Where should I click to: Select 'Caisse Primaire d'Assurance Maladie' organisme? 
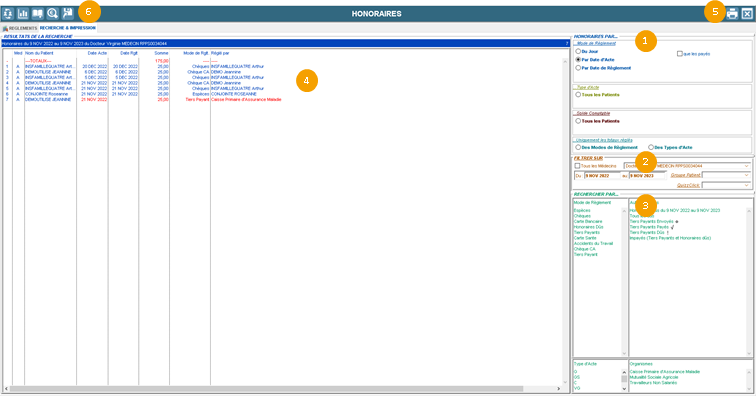click(664, 372)
